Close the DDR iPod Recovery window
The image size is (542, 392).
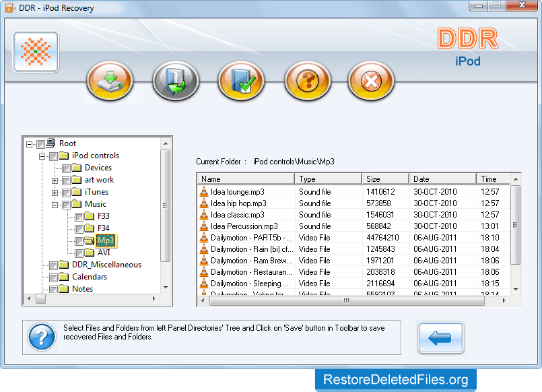pyautogui.click(x=522, y=5)
